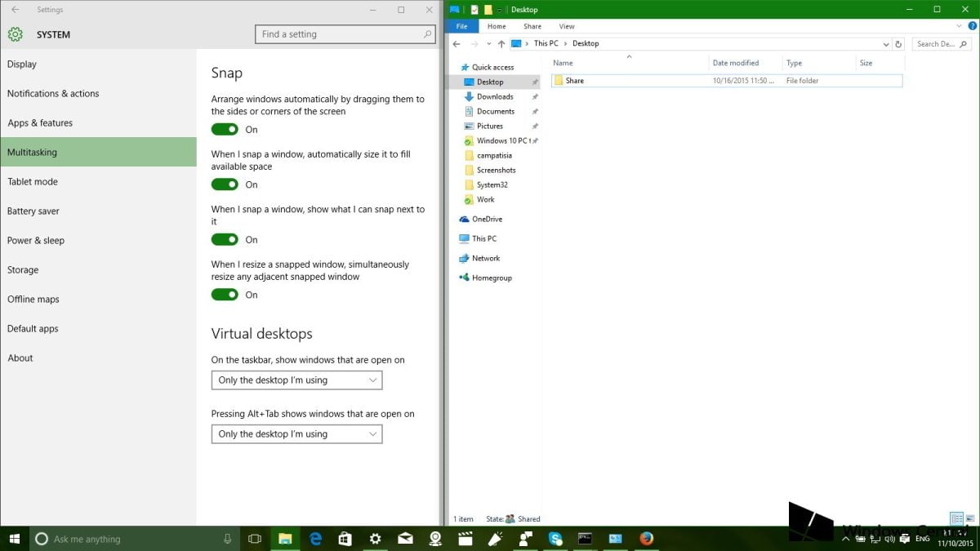Expand the address bar history dropdown
The width and height of the screenshot is (980, 551).
[885, 43]
